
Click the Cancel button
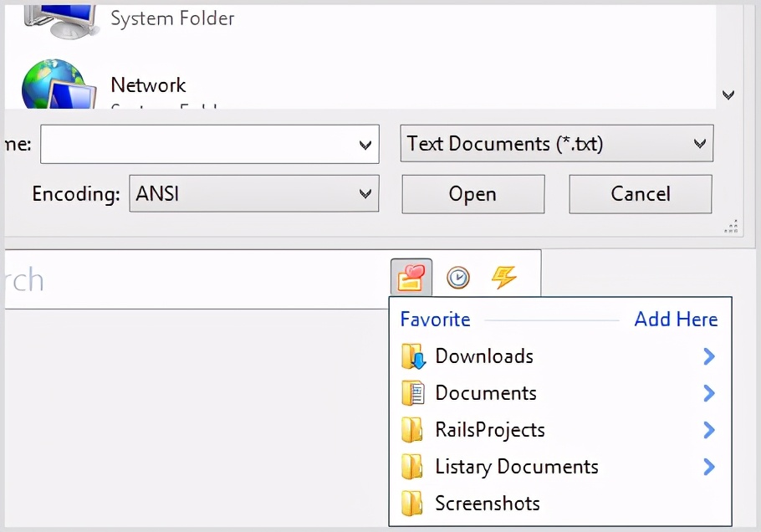coord(640,194)
